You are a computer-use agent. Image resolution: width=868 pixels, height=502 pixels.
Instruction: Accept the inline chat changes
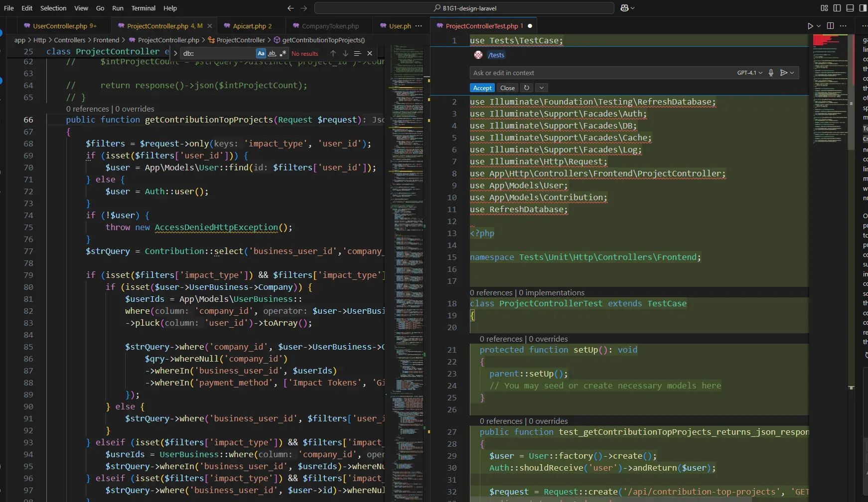(482, 88)
